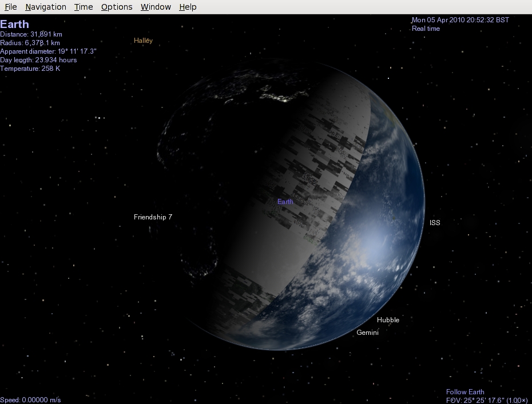Image resolution: width=532 pixels, height=404 pixels.
Task: Select the Halley comet label
Action: tap(144, 41)
